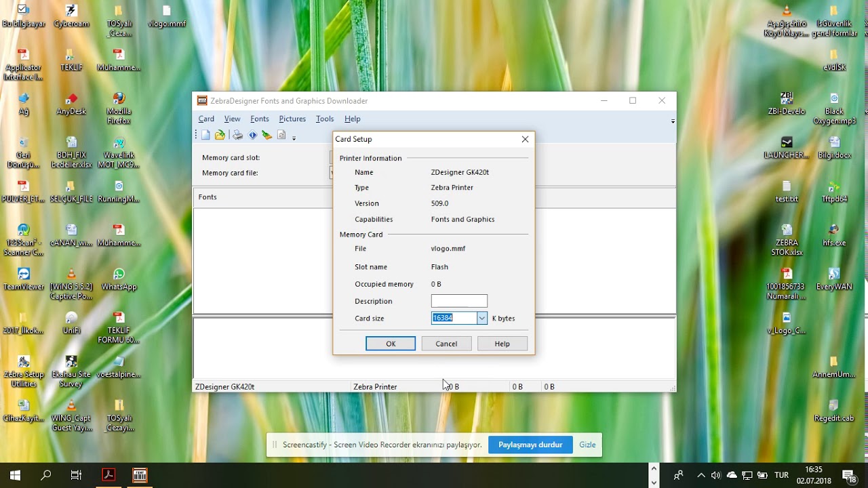Click the green brush clear icon
This screenshot has height=488, width=868.
[267, 136]
